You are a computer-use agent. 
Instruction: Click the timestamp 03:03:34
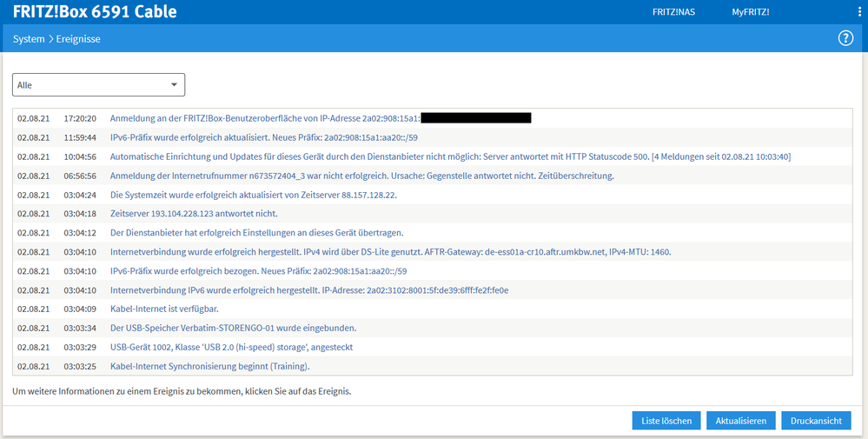pyautogui.click(x=80, y=329)
